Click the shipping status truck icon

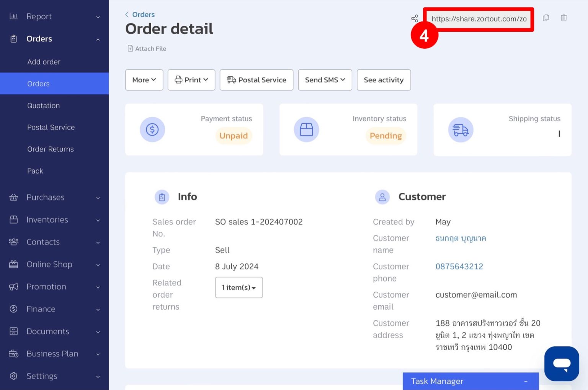click(461, 129)
